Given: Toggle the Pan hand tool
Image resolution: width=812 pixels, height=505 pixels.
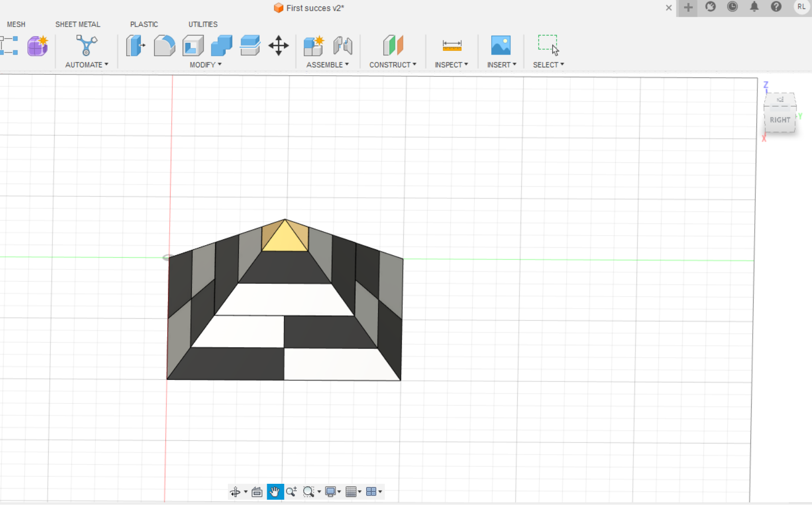Looking at the screenshot, I should [275, 492].
